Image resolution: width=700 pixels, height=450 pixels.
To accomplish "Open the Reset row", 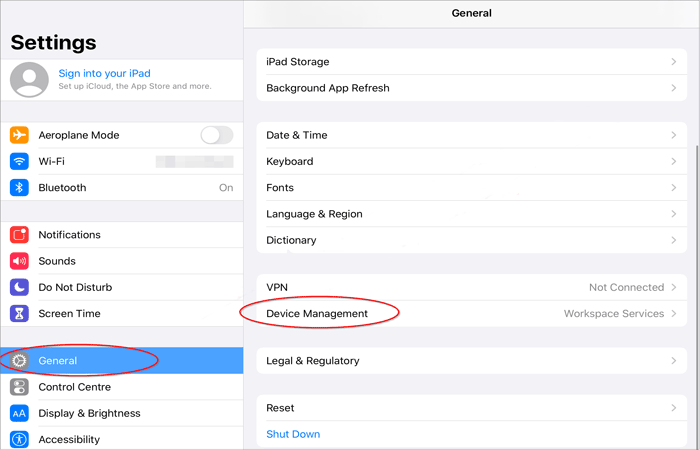I will (x=472, y=408).
